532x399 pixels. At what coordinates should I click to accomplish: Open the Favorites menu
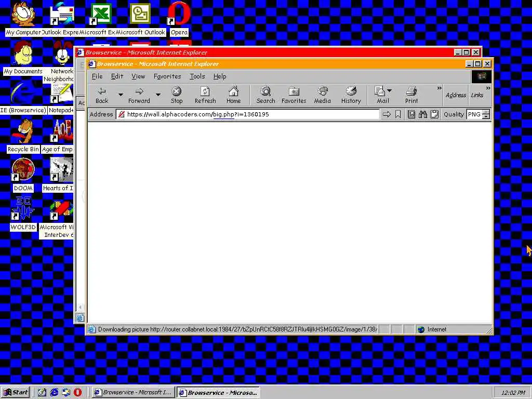[x=167, y=76]
